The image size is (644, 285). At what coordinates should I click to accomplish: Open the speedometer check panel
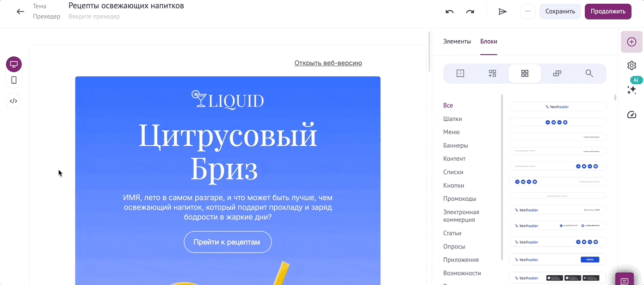[632, 115]
